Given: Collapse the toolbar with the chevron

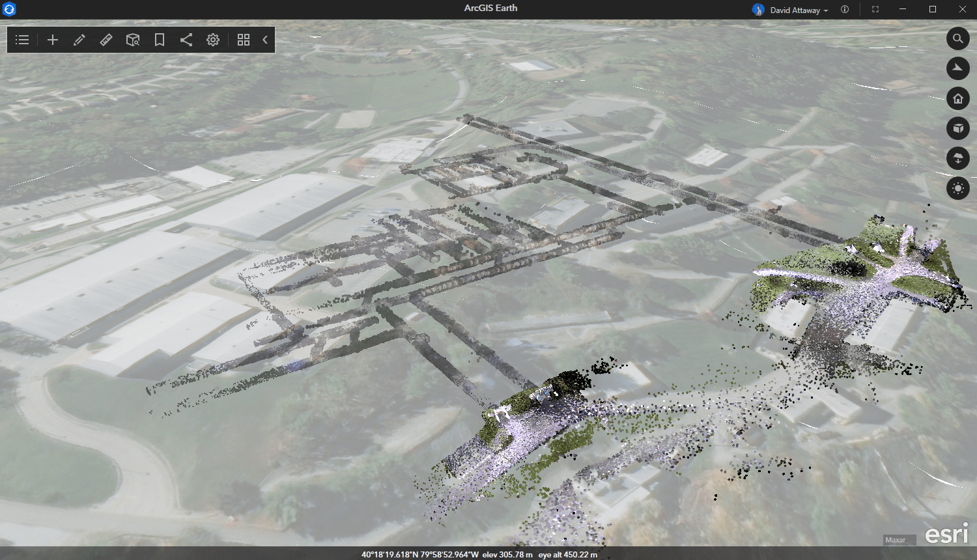Looking at the screenshot, I should [x=265, y=40].
